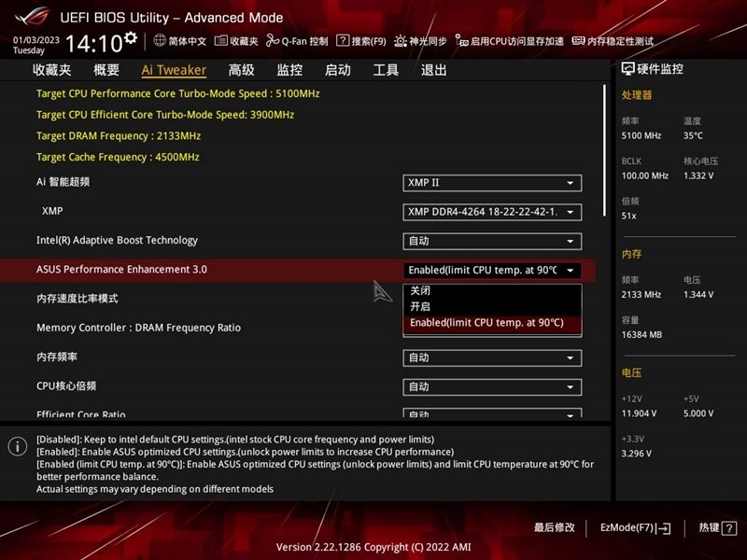Open the 退出 exit tab
The image size is (747, 560).
(433, 70)
